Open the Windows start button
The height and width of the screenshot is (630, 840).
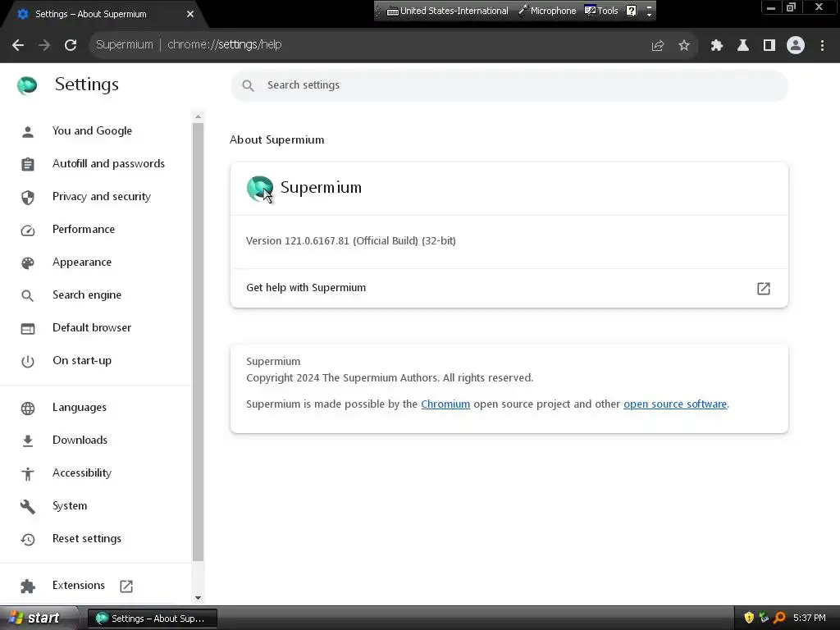click(x=38, y=619)
